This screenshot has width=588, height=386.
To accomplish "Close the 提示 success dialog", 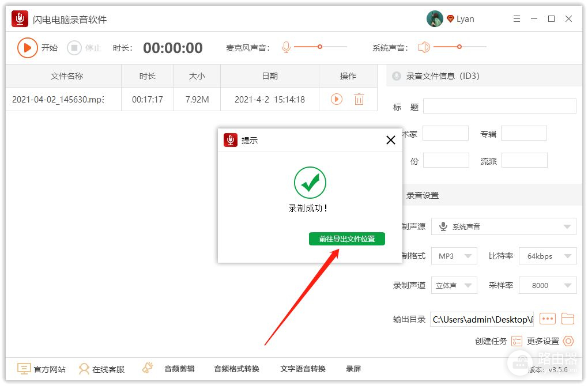I will (x=390, y=140).
